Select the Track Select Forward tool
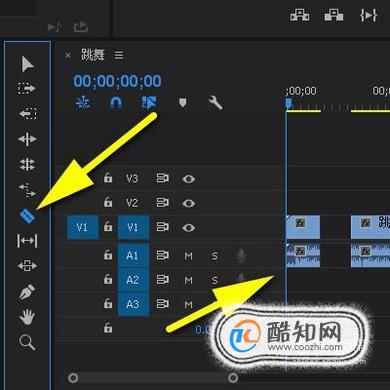 click(x=27, y=88)
